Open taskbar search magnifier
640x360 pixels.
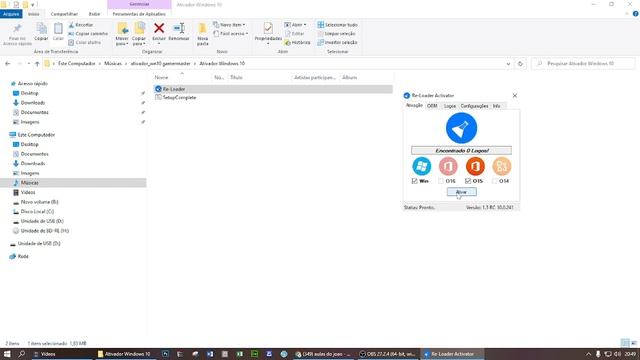point(21,354)
